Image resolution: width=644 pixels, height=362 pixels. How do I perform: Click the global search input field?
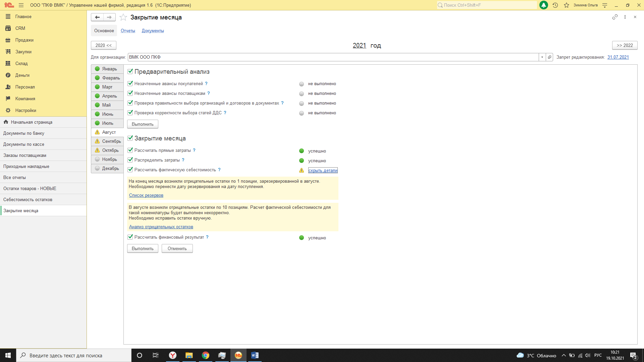(x=486, y=5)
